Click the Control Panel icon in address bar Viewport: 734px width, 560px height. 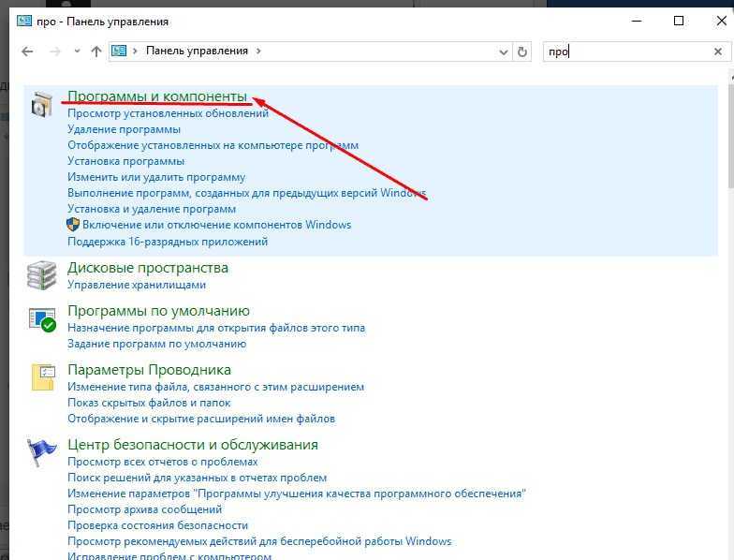tap(120, 51)
